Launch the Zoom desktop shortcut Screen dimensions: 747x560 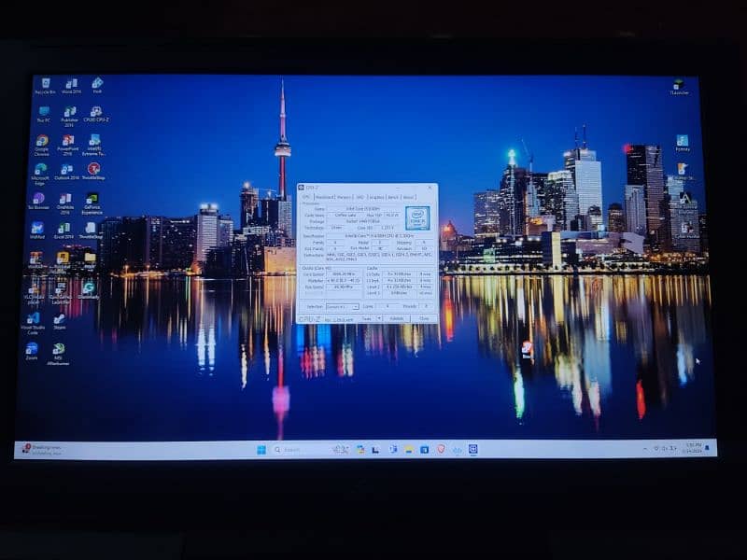click(x=32, y=349)
